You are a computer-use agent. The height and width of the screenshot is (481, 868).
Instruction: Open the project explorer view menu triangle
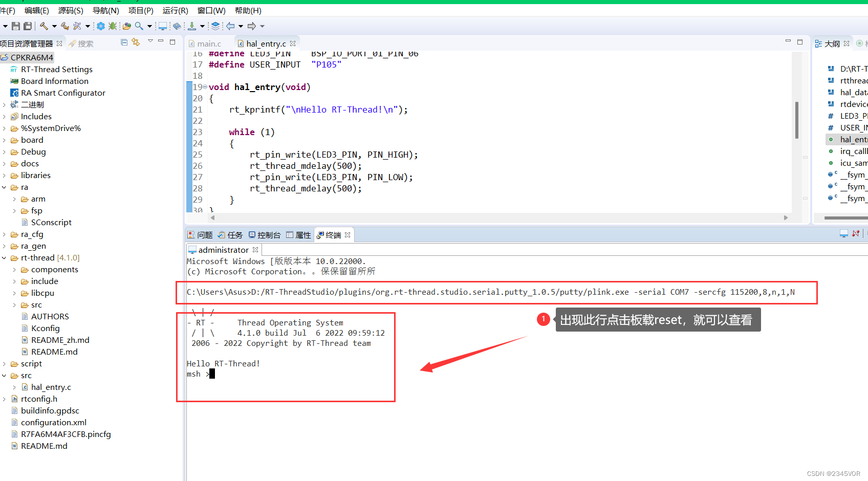point(150,41)
